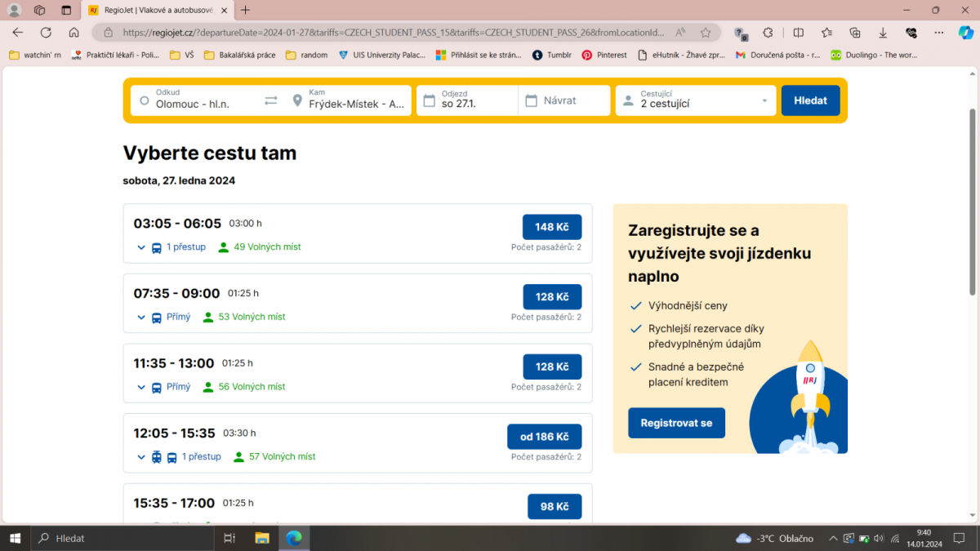Image resolution: width=980 pixels, height=551 pixels.
Task: Expand details of the 12:05 - 15:35 connection
Action: pos(140,457)
